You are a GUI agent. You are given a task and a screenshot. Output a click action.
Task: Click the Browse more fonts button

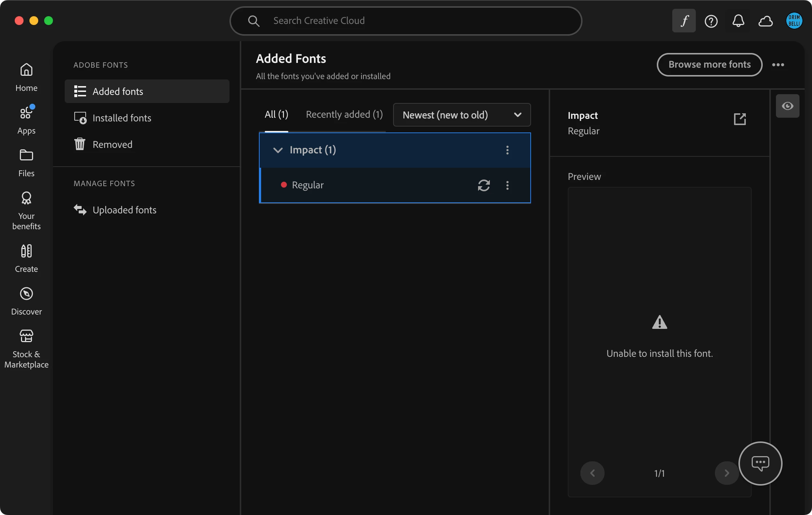(709, 64)
